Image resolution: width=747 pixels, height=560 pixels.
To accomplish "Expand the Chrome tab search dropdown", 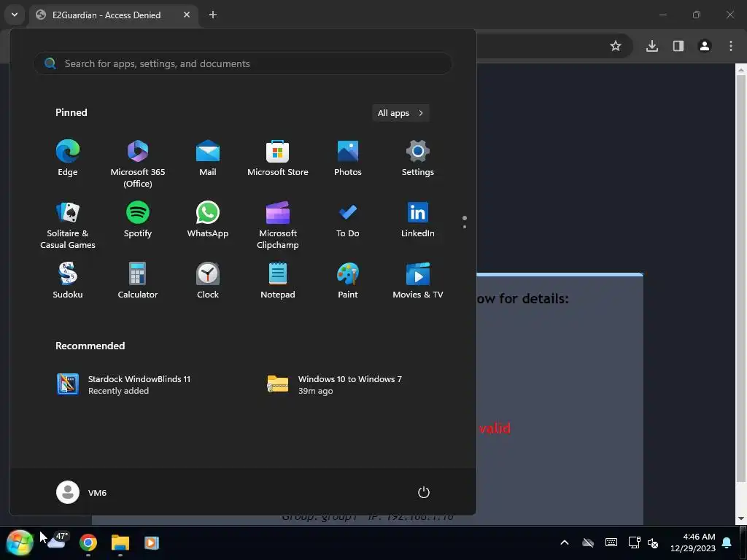I will tap(15, 15).
